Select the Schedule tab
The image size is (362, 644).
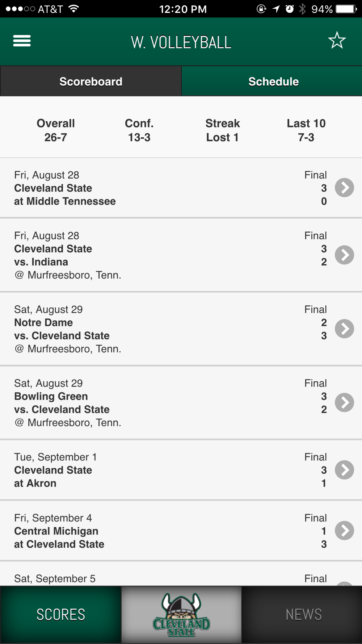(273, 81)
